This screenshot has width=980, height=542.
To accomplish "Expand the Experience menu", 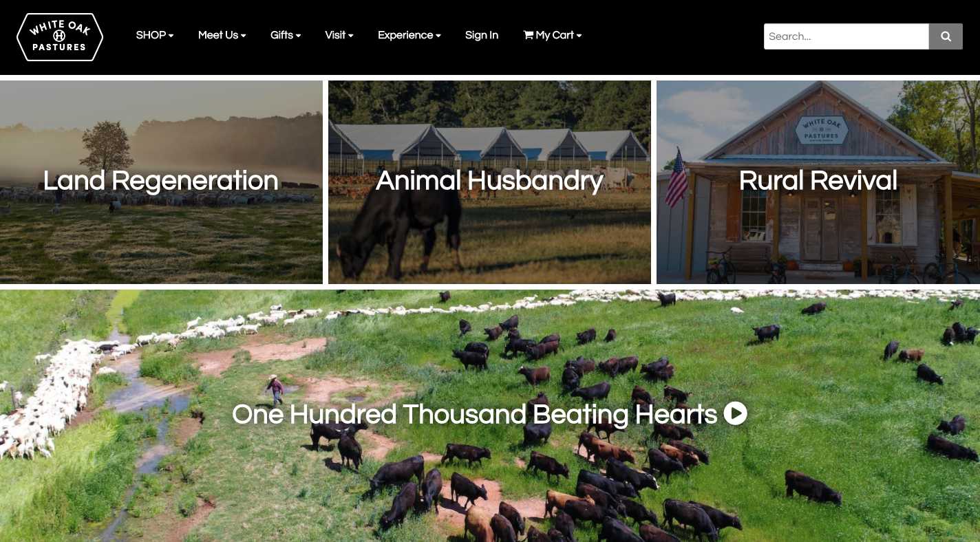I will coord(409,35).
